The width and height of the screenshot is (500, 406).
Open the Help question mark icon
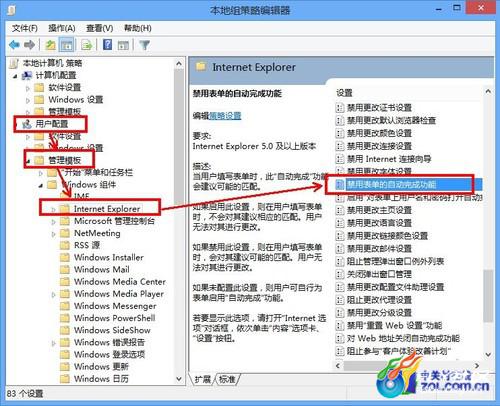click(107, 44)
